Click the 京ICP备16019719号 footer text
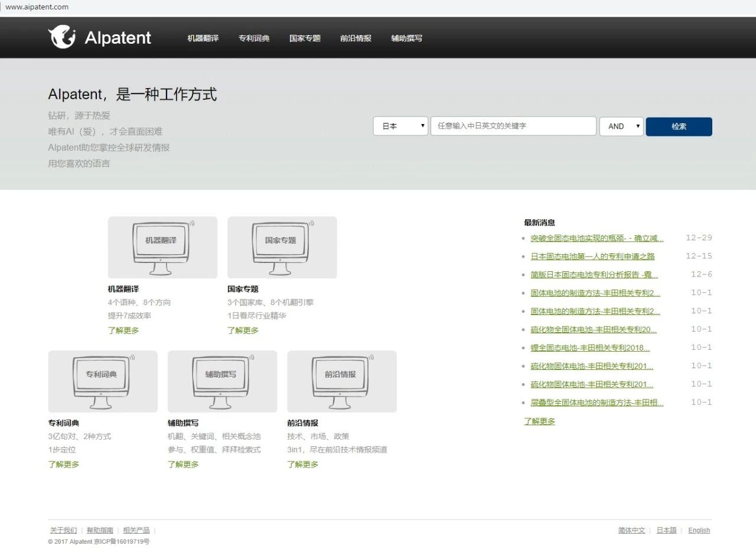 click(122, 541)
